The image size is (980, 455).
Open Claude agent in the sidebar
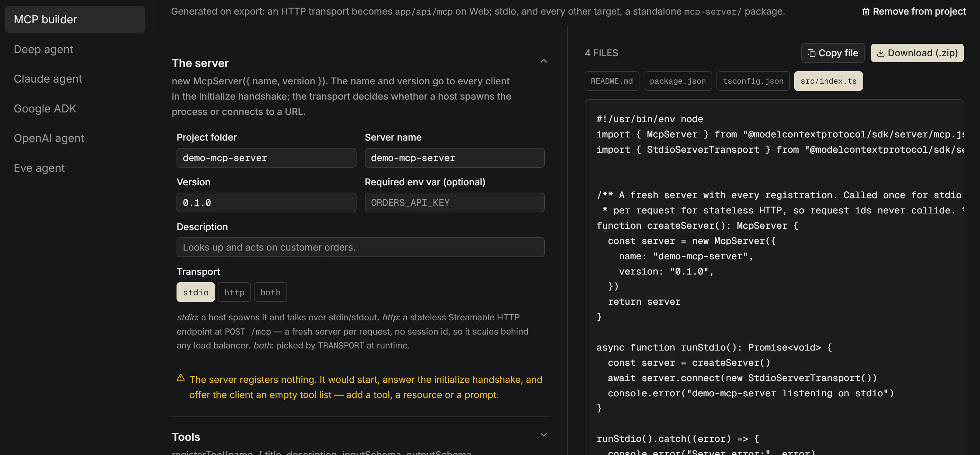48,79
